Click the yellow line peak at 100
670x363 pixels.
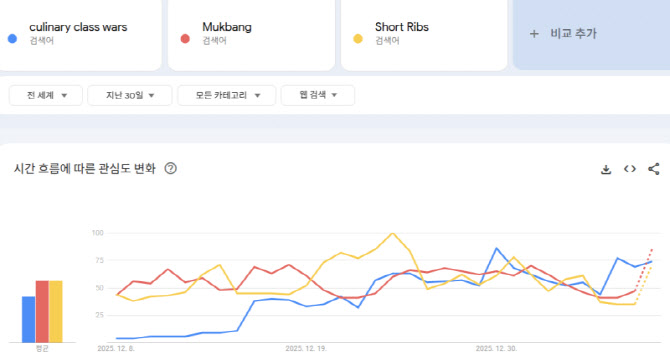[393, 234]
